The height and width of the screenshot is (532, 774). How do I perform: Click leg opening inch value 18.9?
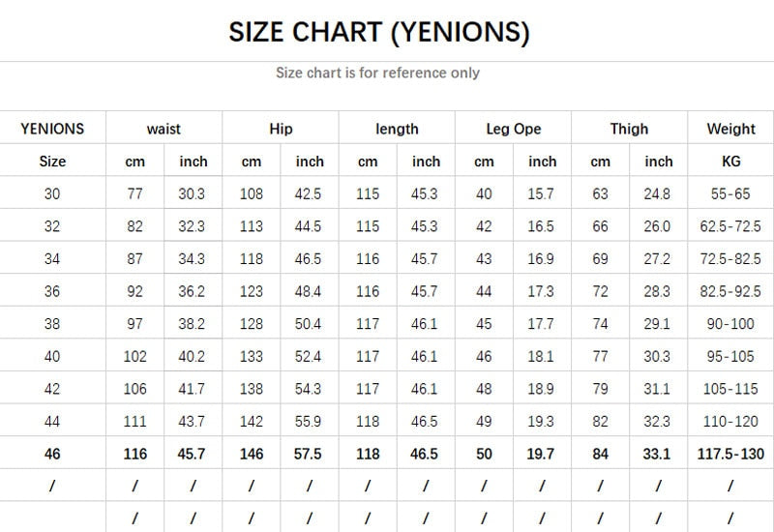541,389
